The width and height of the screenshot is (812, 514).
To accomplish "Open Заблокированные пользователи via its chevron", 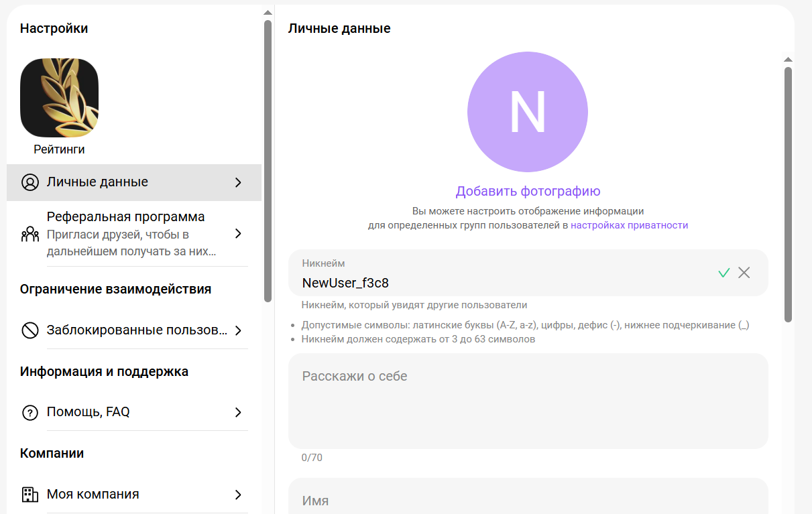I will tap(238, 330).
